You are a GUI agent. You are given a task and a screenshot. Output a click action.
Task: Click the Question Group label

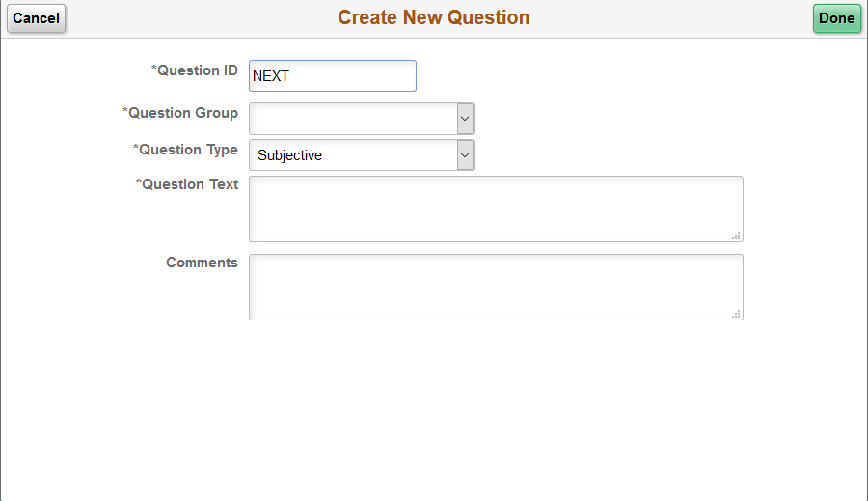click(180, 113)
